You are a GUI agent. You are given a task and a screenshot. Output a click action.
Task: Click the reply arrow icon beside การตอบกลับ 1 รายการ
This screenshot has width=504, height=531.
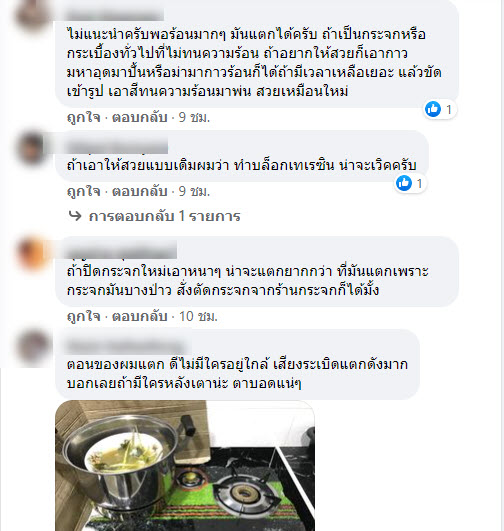75,215
